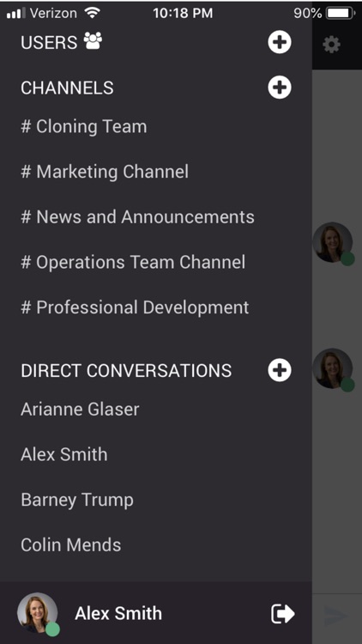Open the Marketing Channel
The height and width of the screenshot is (644, 362).
pyautogui.click(x=105, y=172)
